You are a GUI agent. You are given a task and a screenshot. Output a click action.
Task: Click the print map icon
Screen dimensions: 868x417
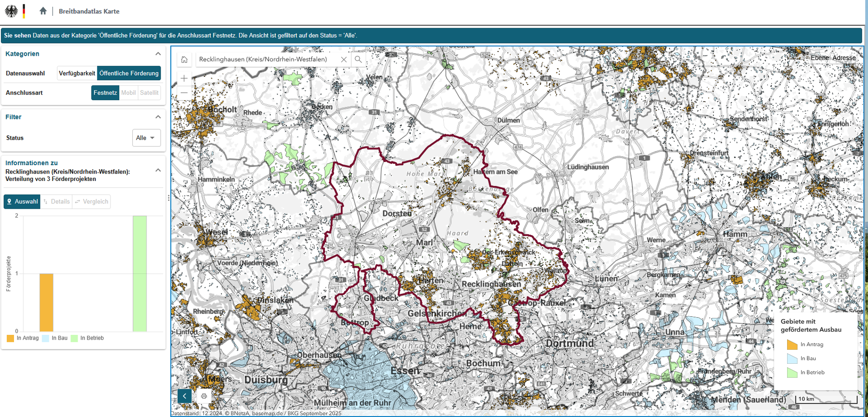pyautogui.click(x=204, y=396)
